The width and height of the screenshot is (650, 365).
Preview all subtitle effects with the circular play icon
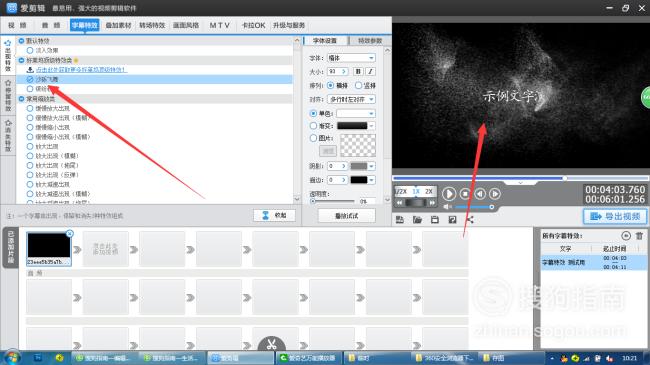pos(626,236)
